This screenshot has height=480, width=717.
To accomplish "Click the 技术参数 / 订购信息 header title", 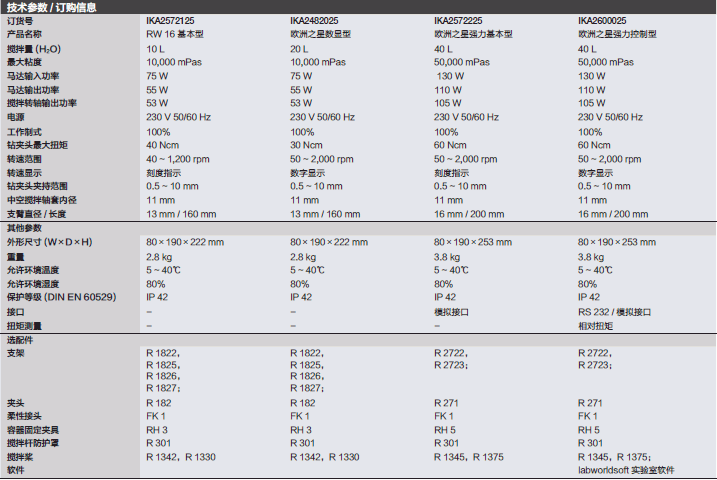I will [52, 7].
